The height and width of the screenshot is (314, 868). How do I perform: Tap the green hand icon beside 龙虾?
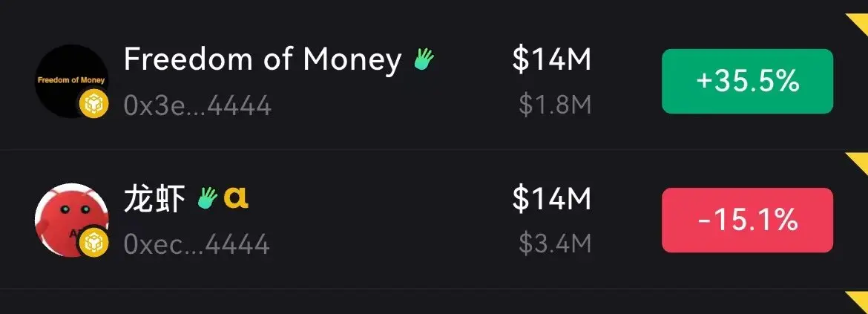pyautogui.click(x=208, y=197)
